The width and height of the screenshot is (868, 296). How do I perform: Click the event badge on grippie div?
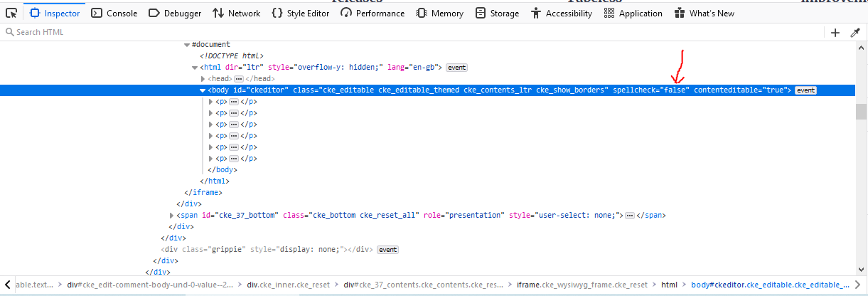tap(387, 250)
